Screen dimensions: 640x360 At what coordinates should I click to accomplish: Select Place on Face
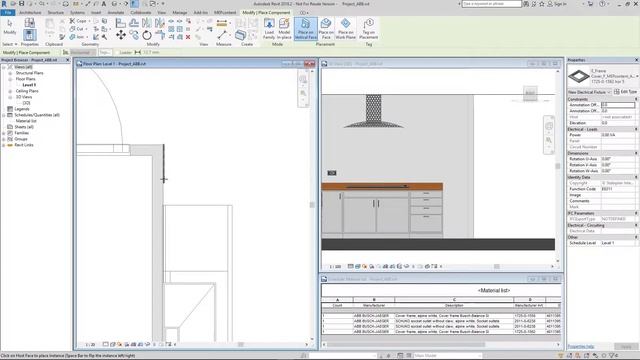click(x=326, y=29)
